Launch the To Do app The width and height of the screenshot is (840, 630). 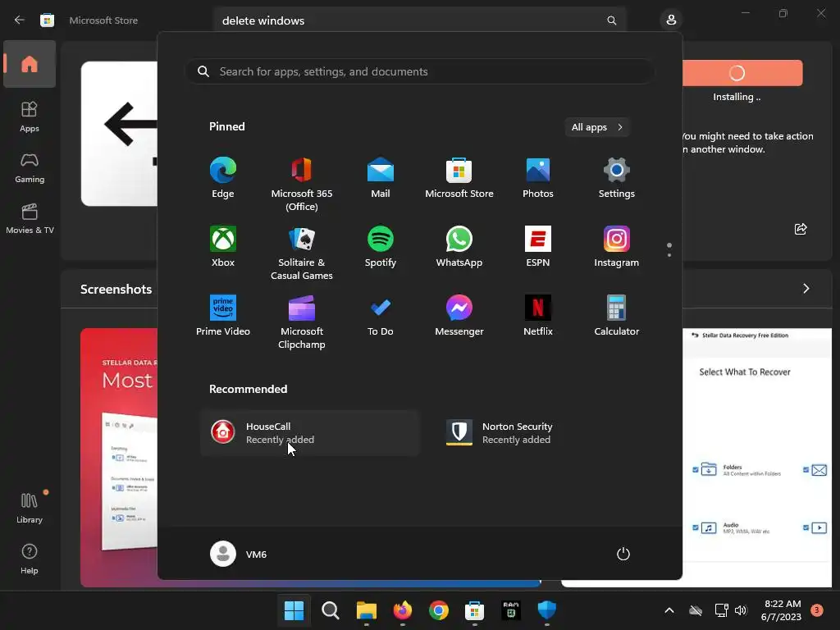pos(381,316)
